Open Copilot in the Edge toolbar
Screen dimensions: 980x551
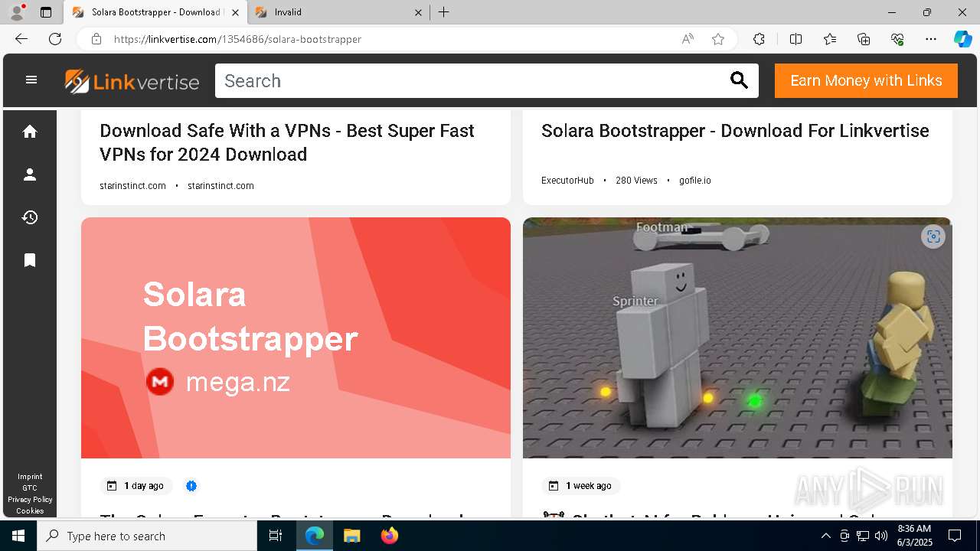click(x=962, y=39)
